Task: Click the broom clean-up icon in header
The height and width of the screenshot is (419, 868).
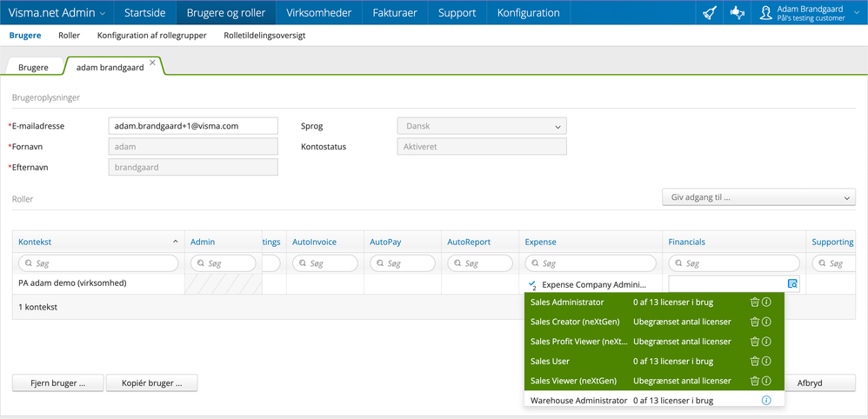Action: pos(710,13)
